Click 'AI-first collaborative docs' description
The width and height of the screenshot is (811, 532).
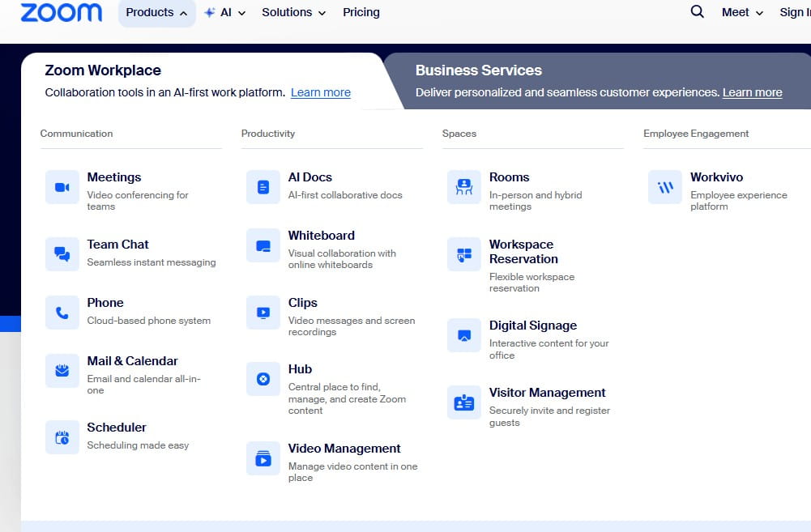345,195
